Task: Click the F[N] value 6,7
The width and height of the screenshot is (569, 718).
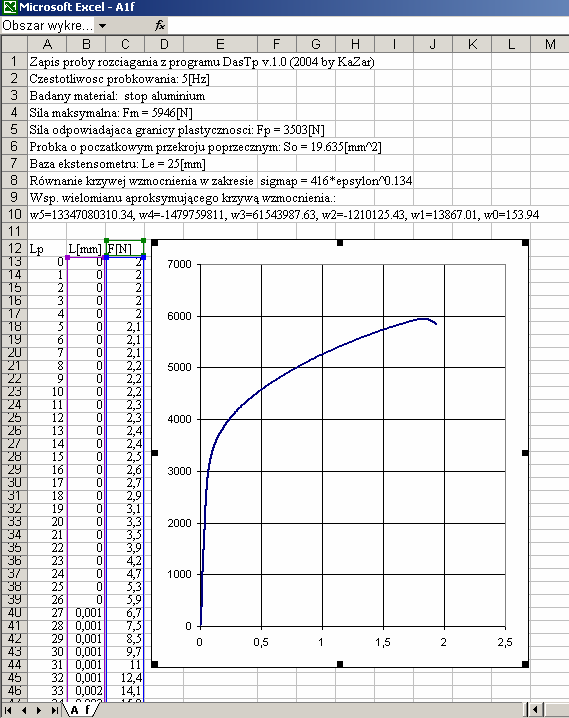Action: click(125, 612)
